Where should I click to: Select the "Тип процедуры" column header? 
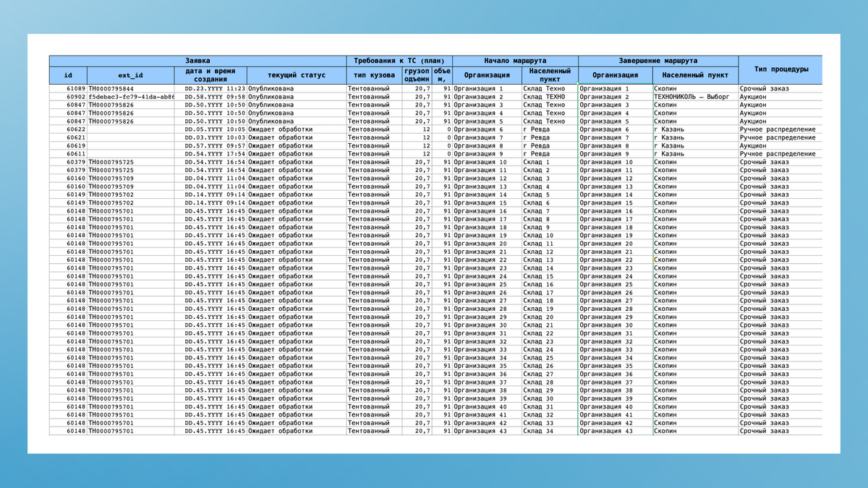click(781, 69)
